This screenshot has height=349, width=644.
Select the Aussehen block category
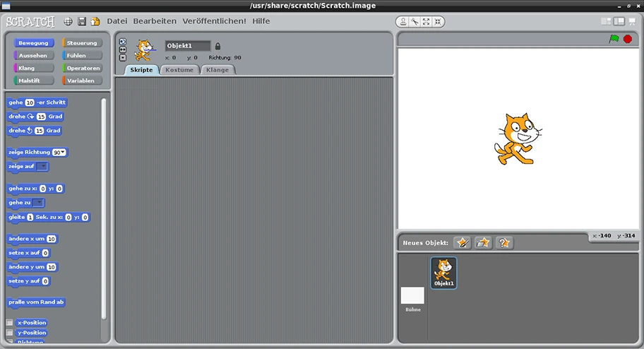[x=33, y=56]
